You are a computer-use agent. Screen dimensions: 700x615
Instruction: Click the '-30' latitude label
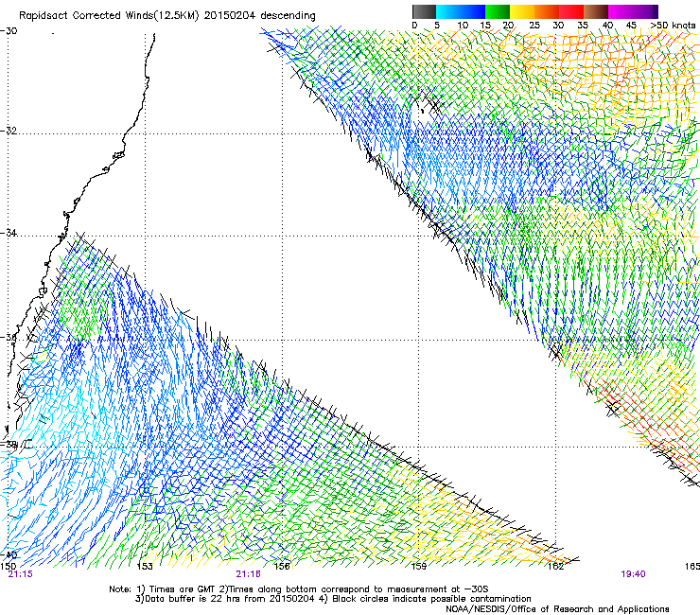9,31
